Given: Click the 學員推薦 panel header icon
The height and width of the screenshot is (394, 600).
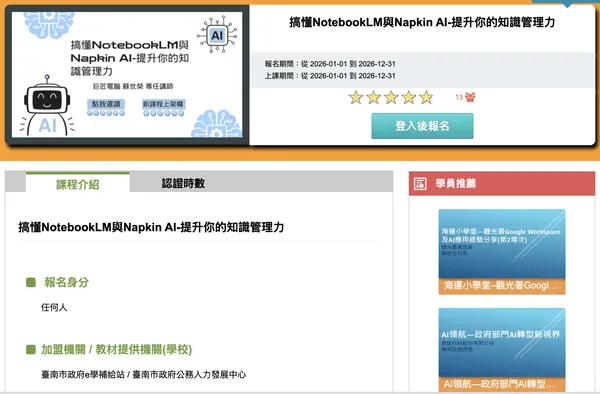Looking at the screenshot, I should click(420, 184).
